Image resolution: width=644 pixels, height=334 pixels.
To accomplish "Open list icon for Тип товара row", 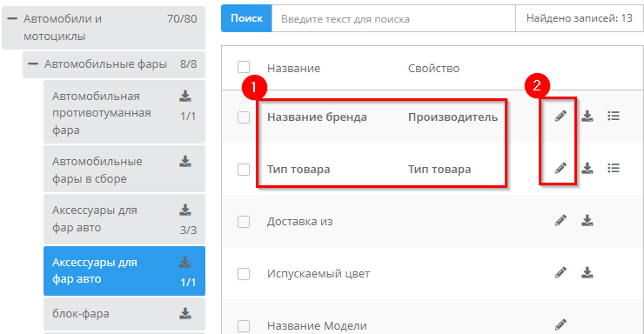I will pyautogui.click(x=614, y=168).
